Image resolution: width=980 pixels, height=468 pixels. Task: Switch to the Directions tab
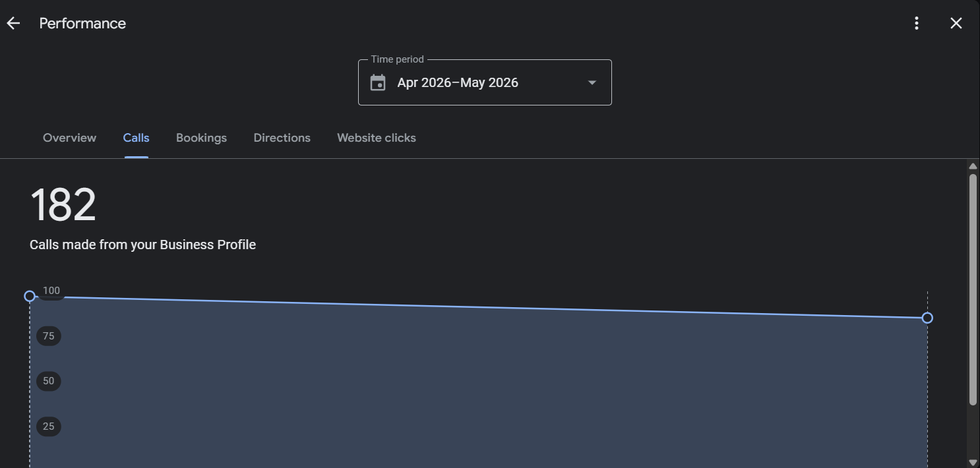pyautogui.click(x=282, y=138)
